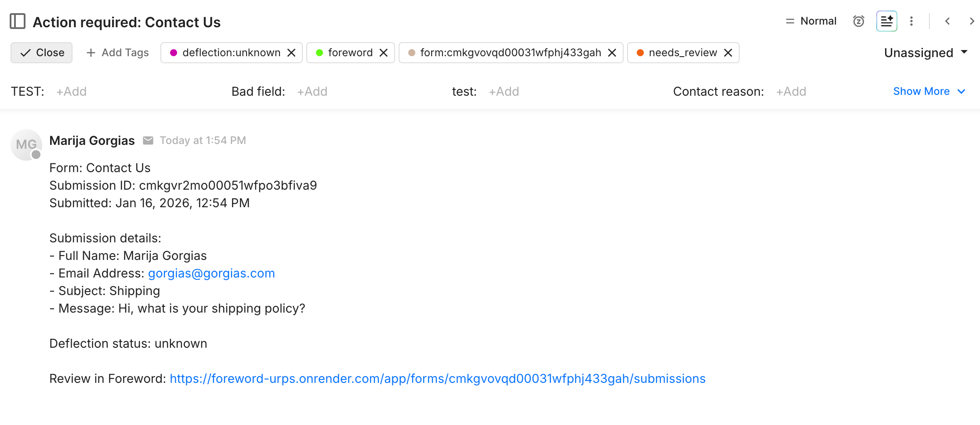Click the snooze ticket clock icon
Screen dimensions: 980x425
point(858,21)
